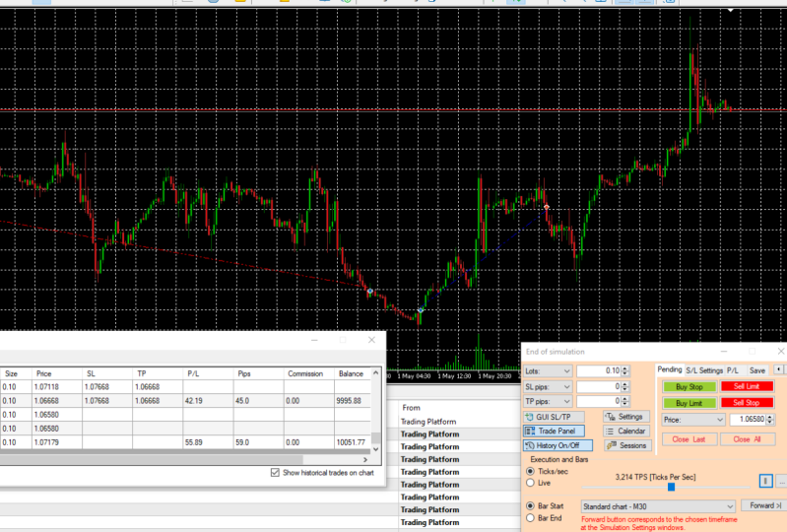Viewport: 787px width, 532px height.
Task: Place a Buy Stop order
Action: pyautogui.click(x=689, y=386)
